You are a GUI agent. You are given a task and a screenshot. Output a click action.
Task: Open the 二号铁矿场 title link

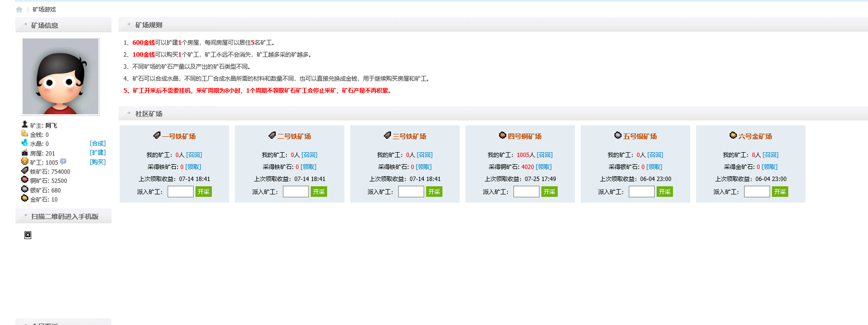[294, 136]
